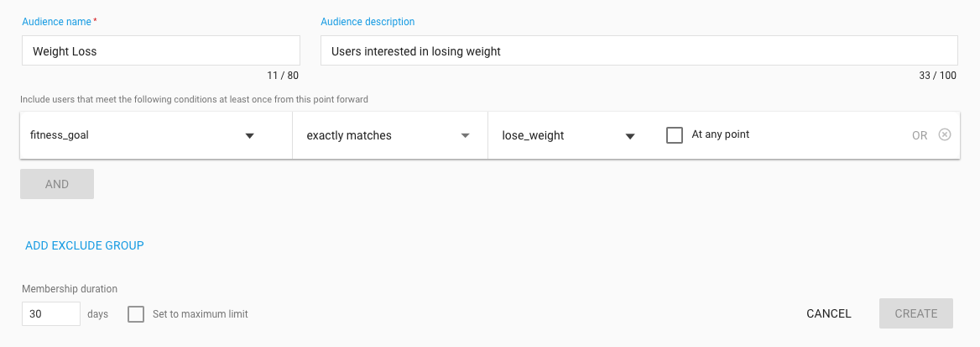Open the lose_weight value dropdown

pos(569,135)
